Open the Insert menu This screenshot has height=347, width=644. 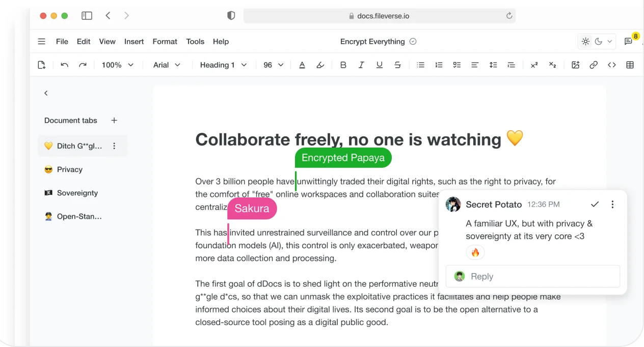(x=134, y=42)
